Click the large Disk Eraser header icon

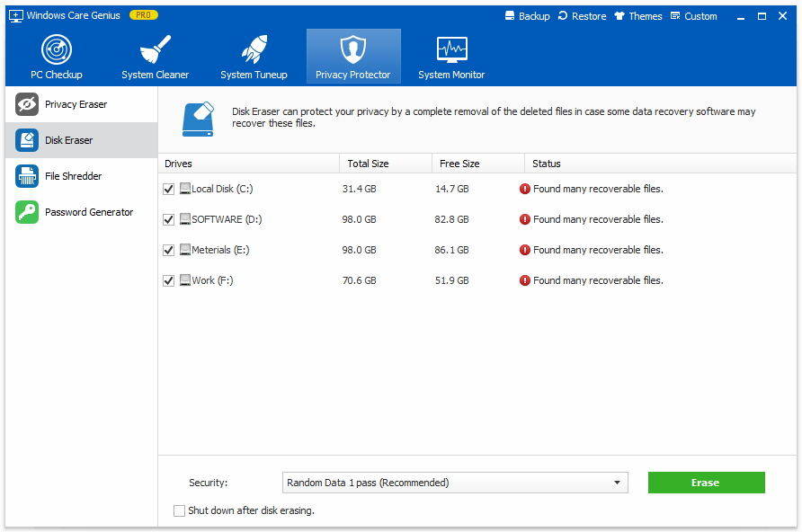point(198,120)
